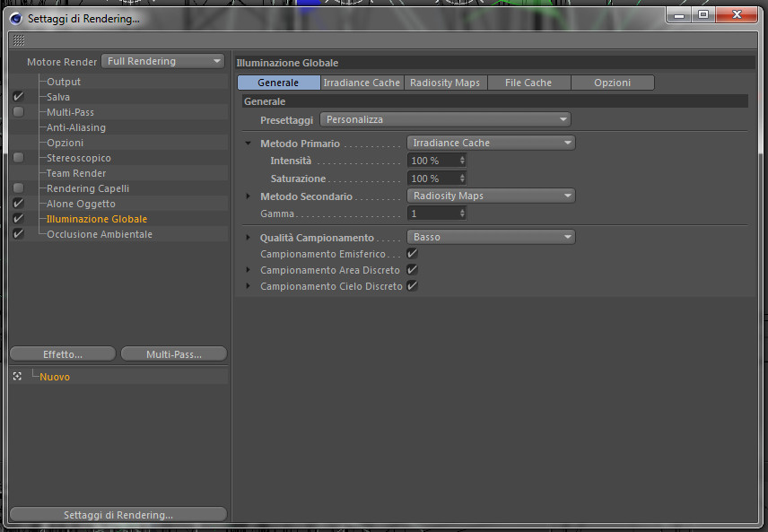The height and width of the screenshot is (532, 768).
Task: Open the Metodo Primario dropdown
Action: coord(491,143)
